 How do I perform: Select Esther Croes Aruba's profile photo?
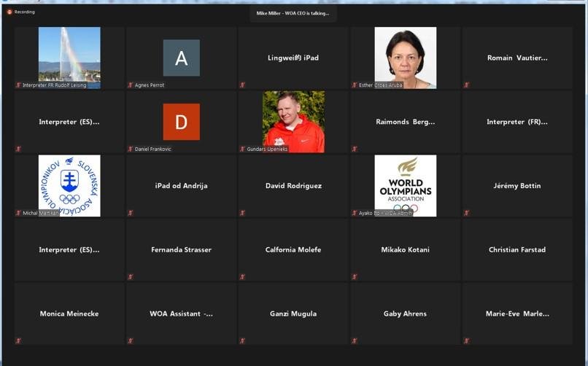pyautogui.click(x=405, y=57)
